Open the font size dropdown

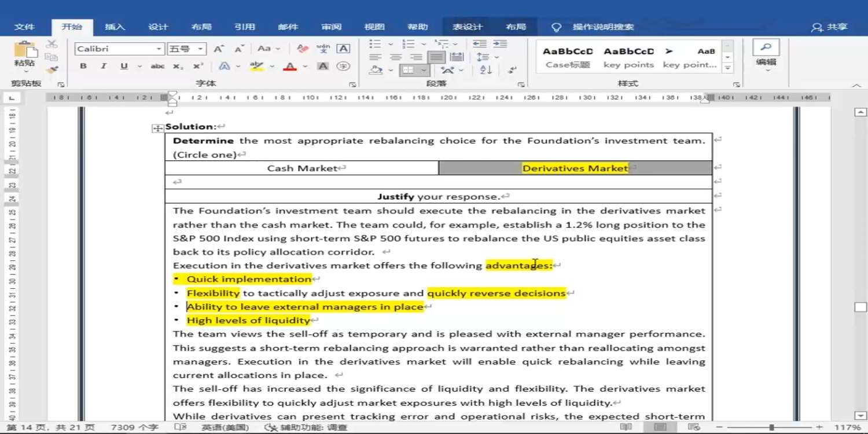(186, 49)
